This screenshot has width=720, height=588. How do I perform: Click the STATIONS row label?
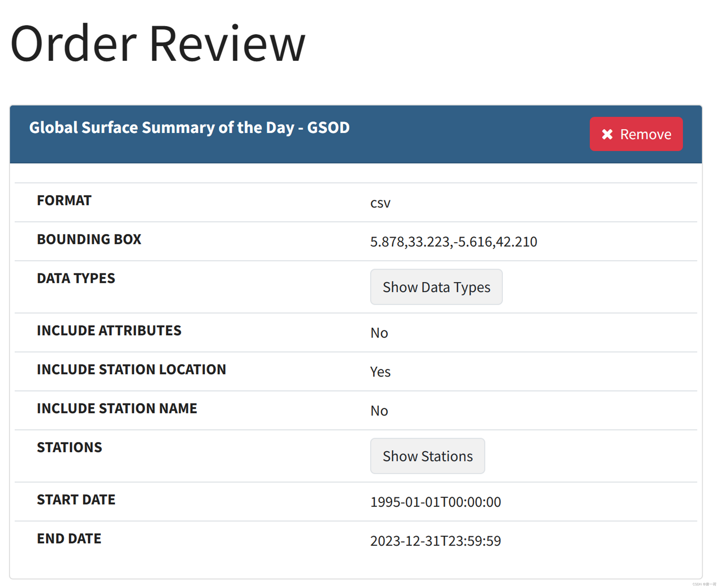(x=69, y=447)
